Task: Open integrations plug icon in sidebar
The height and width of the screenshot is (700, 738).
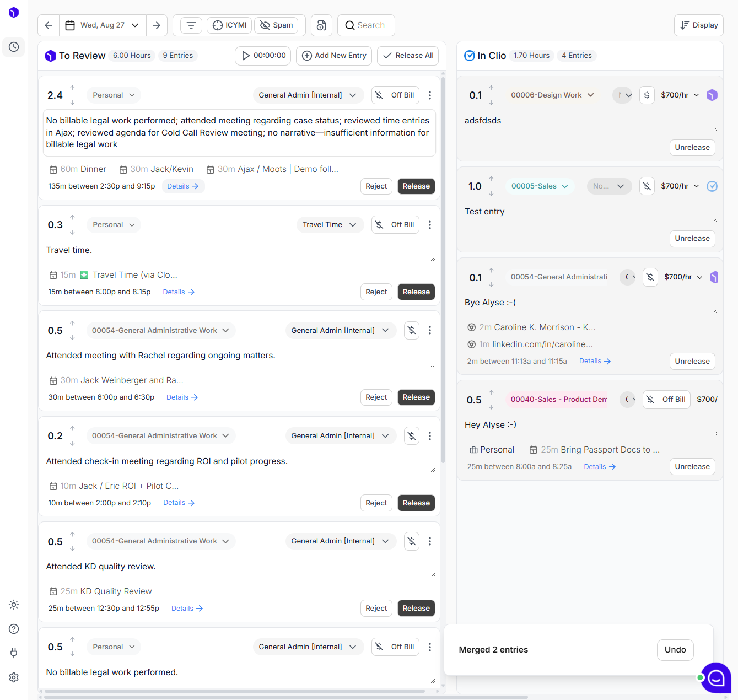Action: pos(14,653)
